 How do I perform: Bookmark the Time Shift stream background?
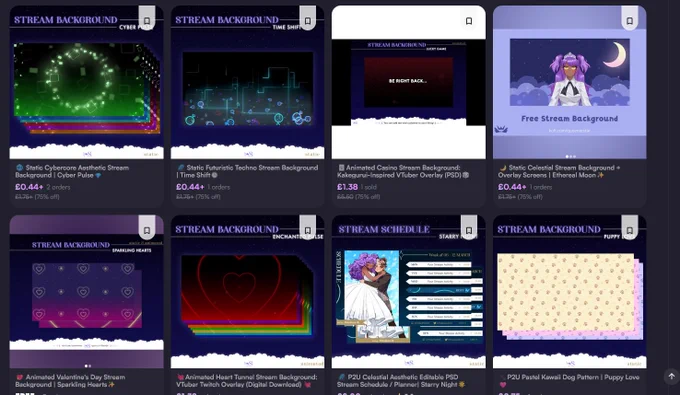(x=307, y=19)
